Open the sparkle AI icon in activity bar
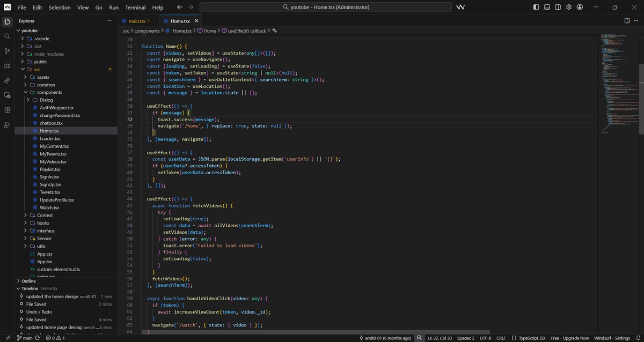644x342 pixels. pos(7,80)
